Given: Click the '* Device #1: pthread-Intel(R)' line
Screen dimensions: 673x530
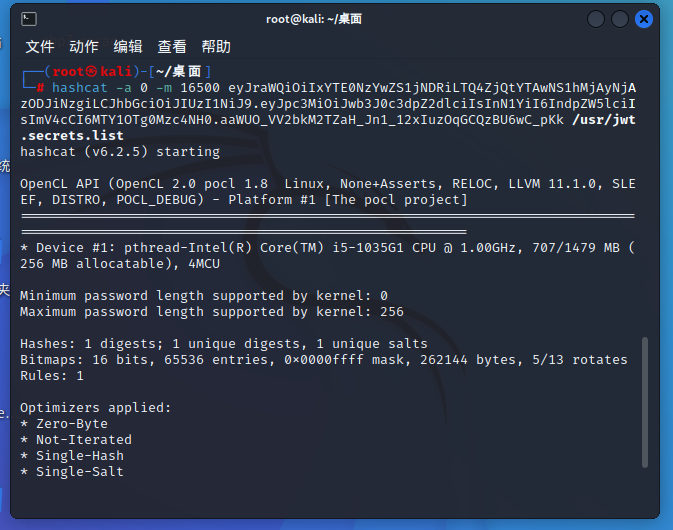Looking at the screenshot, I should [327, 248].
